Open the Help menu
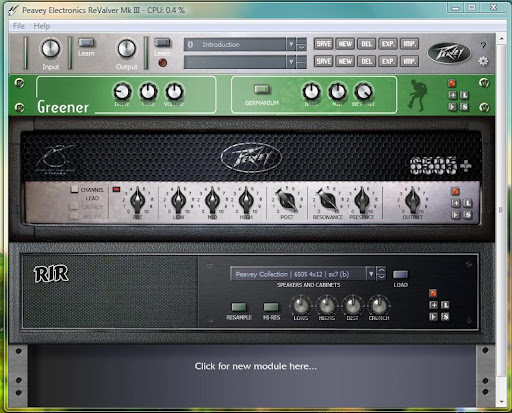Viewport: 512px width, 413px height. point(42,26)
